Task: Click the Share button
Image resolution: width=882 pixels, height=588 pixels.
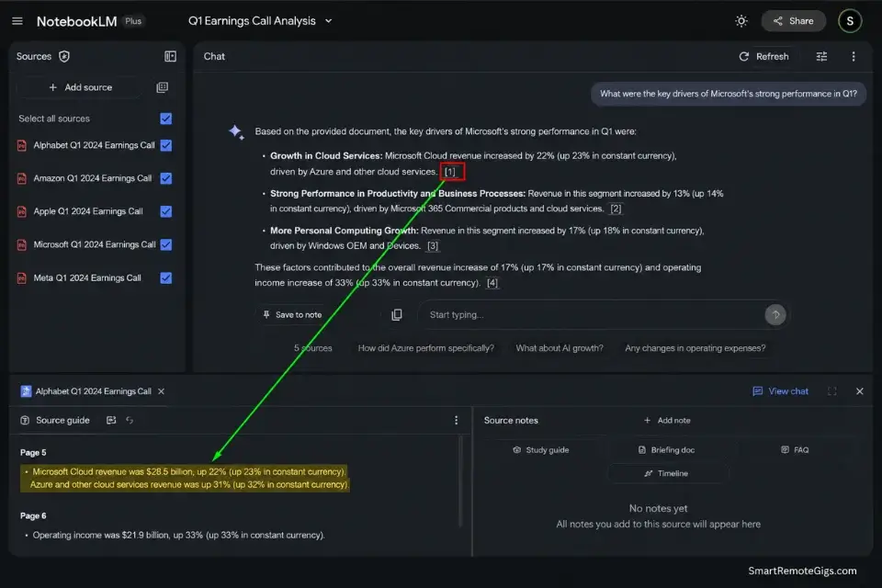Action: (793, 21)
